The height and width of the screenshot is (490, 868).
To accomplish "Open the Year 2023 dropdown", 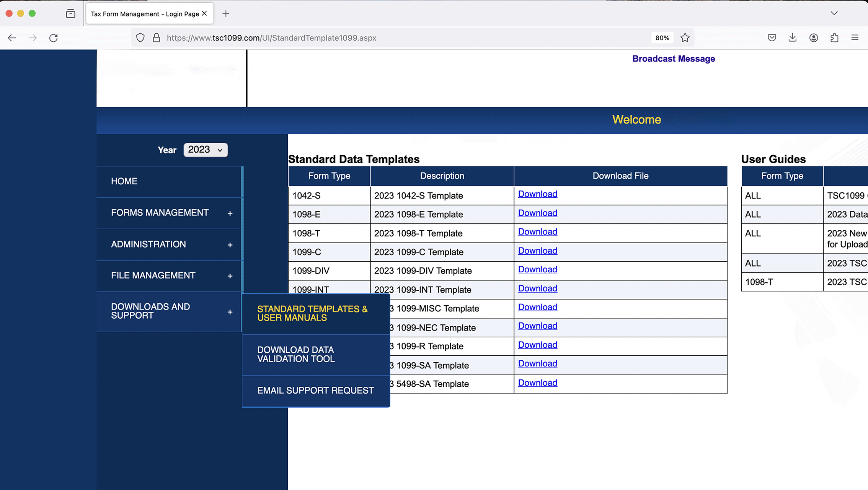I will point(206,150).
